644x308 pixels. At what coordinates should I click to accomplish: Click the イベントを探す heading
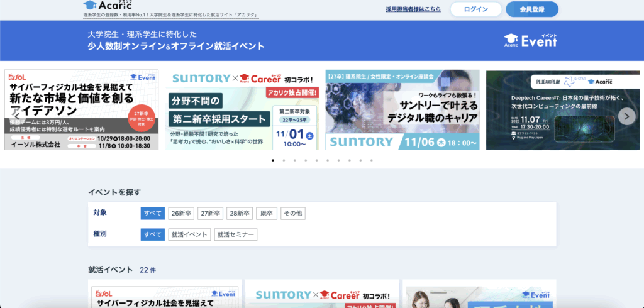point(114,192)
